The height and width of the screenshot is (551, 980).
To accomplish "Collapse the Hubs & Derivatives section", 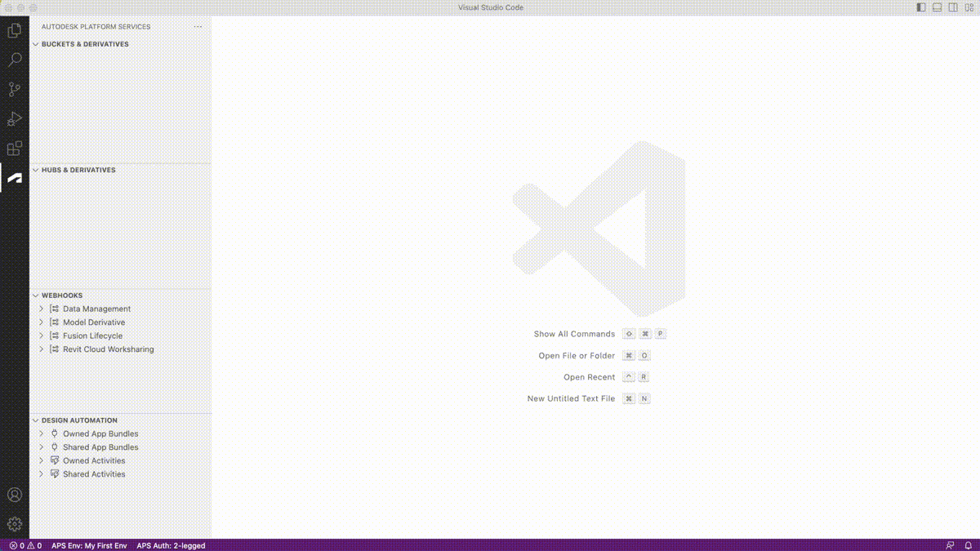I will (36, 170).
